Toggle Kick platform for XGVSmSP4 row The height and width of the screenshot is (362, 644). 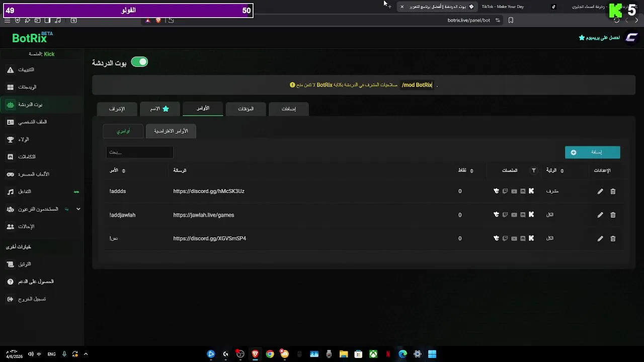531,238
